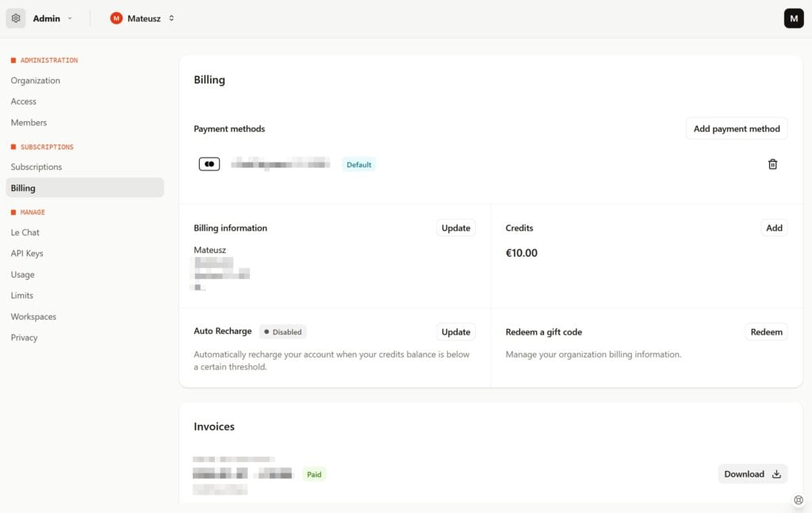Image resolution: width=812 pixels, height=513 pixels.
Task: Open the user avatar M in top right
Action: click(x=793, y=18)
